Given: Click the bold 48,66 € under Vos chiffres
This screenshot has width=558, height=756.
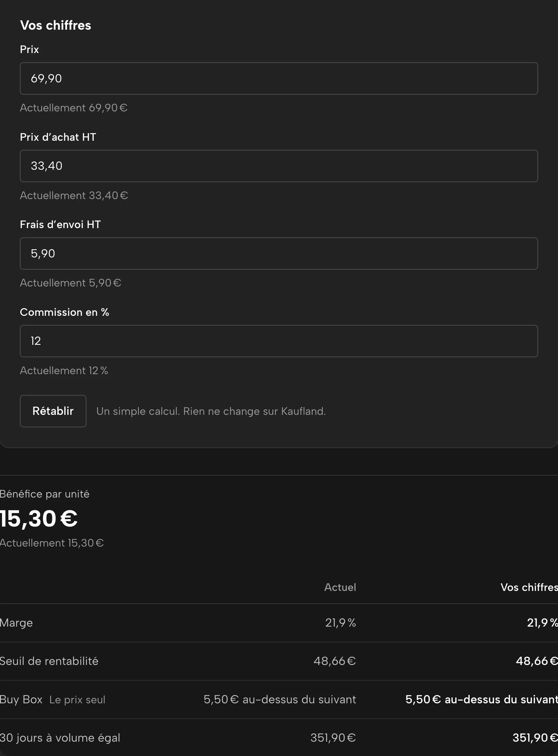Looking at the screenshot, I should [x=537, y=661].
